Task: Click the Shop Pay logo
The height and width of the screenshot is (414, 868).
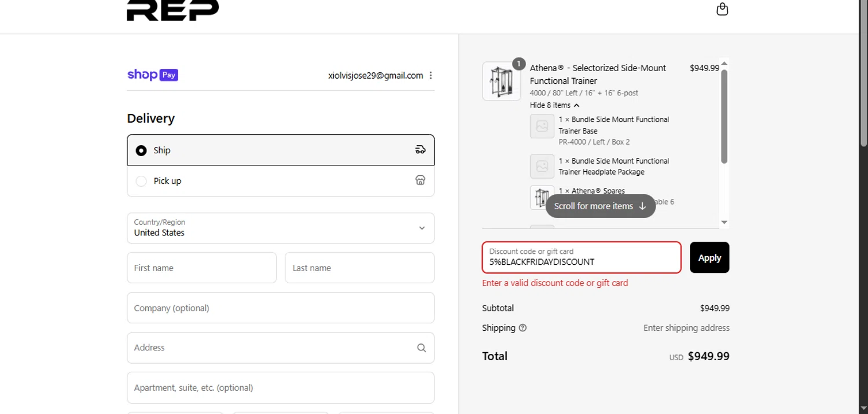Action: point(152,75)
